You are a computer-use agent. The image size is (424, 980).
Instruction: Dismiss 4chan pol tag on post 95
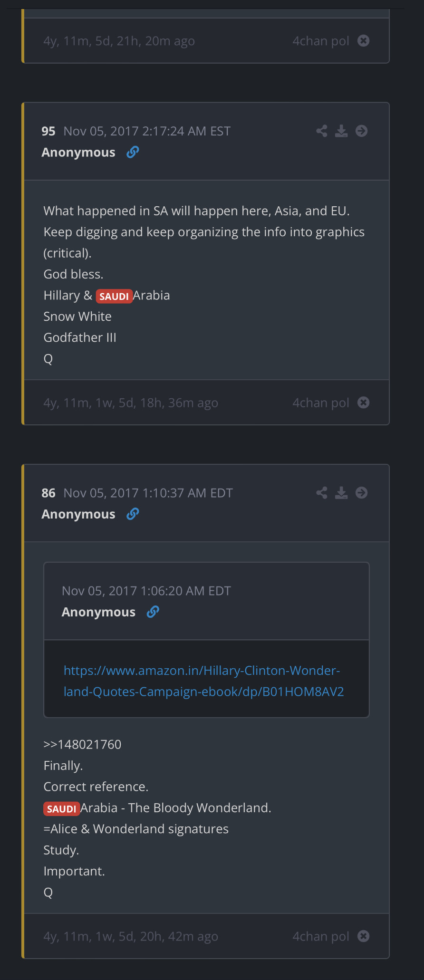coord(364,403)
